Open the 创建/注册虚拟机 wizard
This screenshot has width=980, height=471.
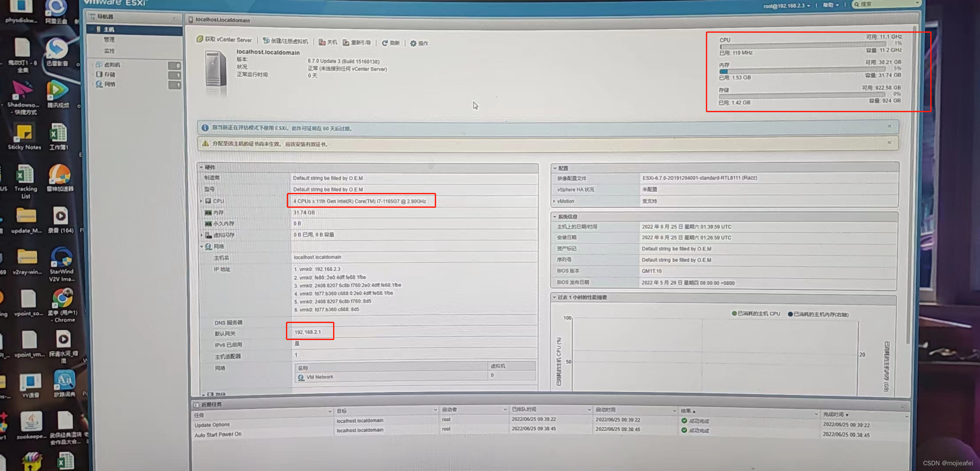click(x=285, y=41)
